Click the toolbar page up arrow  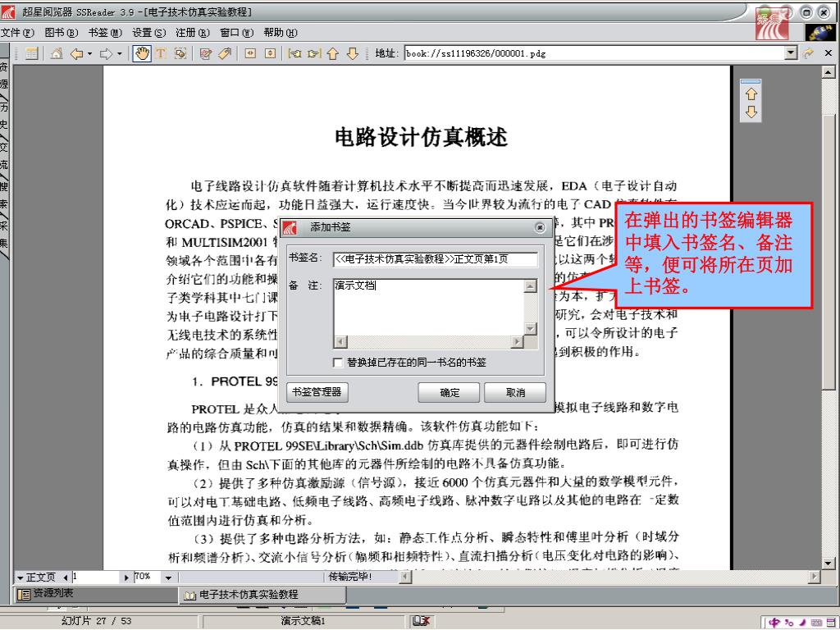[333, 53]
